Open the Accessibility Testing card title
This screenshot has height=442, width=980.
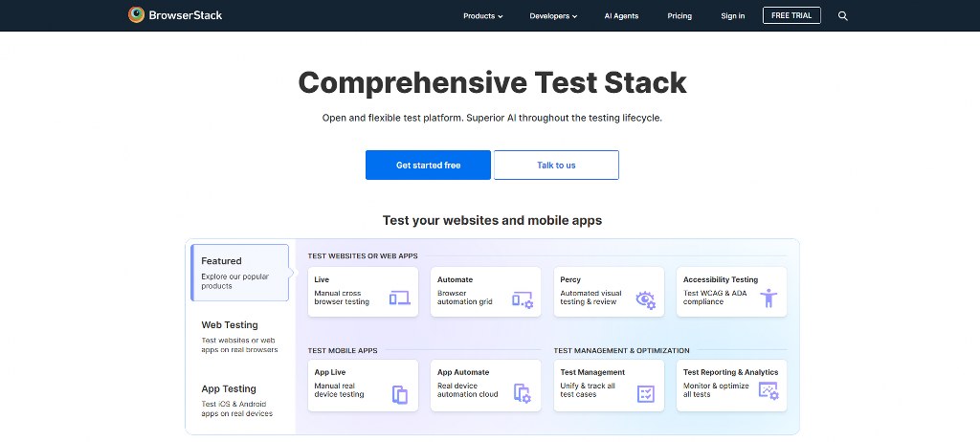pyautogui.click(x=720, y=279)
